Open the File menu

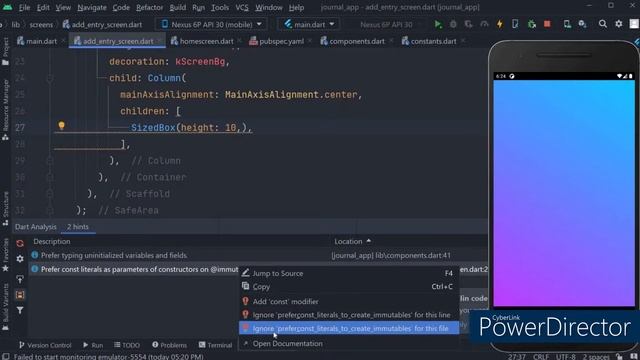[x=24, y=7]
